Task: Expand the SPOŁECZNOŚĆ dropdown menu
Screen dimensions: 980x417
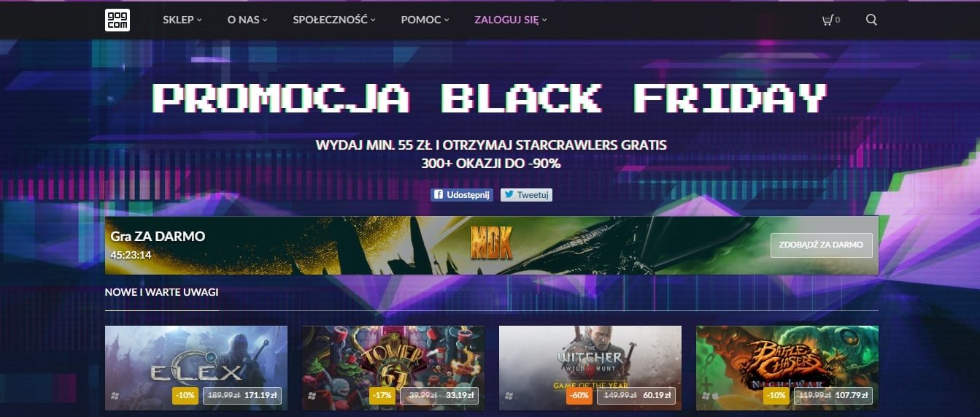Action: click(334, 20)
